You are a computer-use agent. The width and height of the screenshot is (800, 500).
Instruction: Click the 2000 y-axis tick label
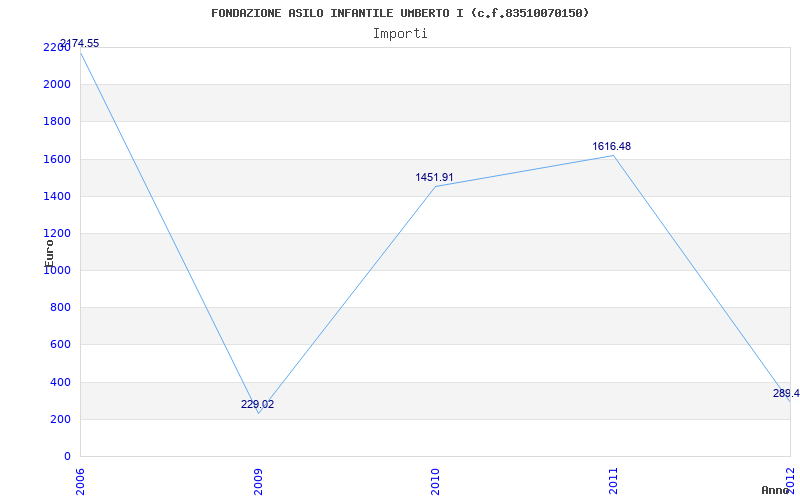click(x=56, y=84)
